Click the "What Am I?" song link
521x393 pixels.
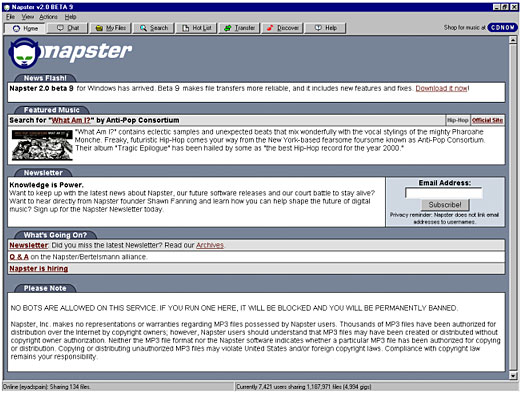point(71,120)
